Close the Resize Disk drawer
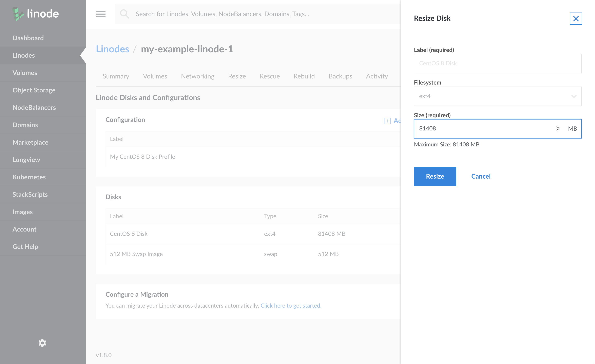Image resolution: width=595 pixels, height=364 pixels. pyautogui.click(x=576, y=19)
